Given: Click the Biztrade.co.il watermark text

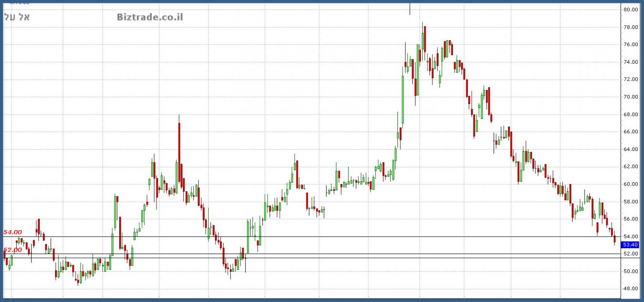Looking at the screenshot, I should click(149, 17).
